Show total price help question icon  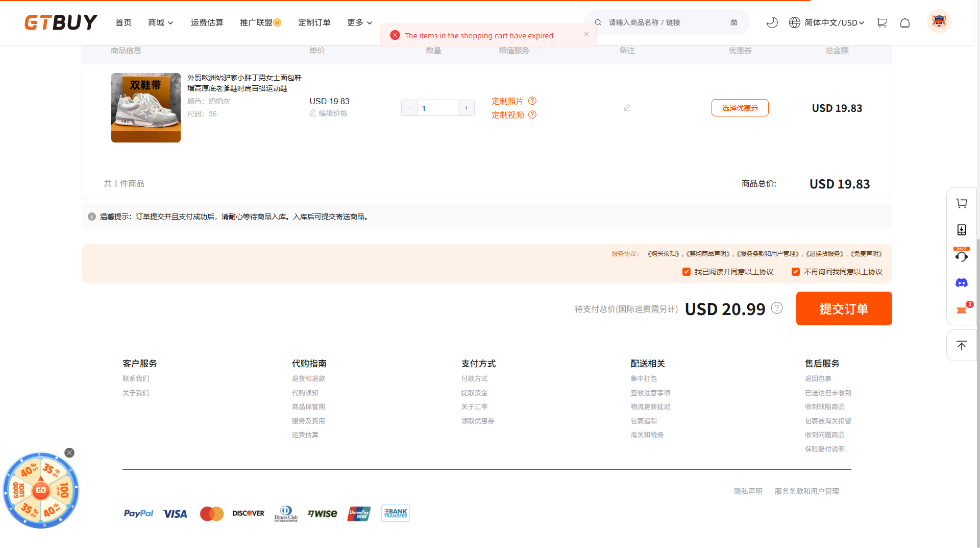(777, 308)
